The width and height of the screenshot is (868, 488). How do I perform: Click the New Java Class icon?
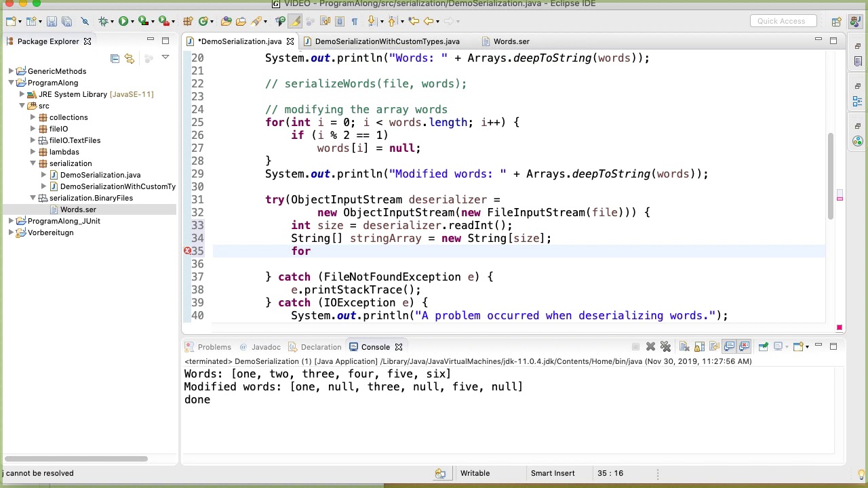tap(203, 21)
